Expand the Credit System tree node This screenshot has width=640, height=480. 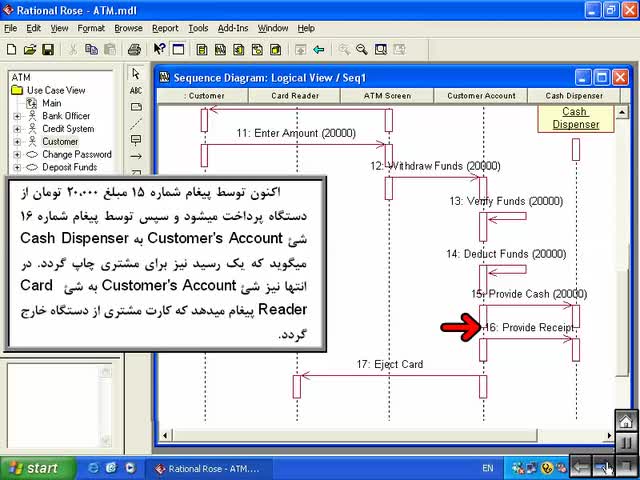pos(17,129)
